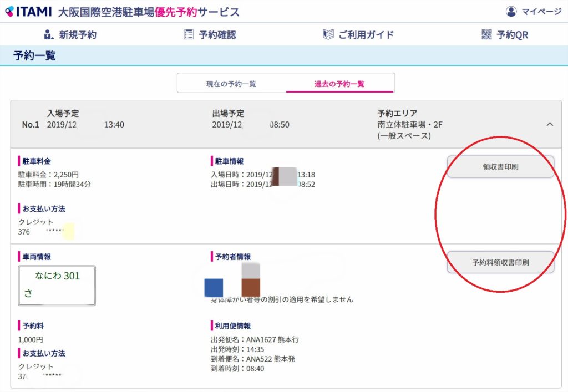Go to the 予約確認 menu label
The height and width of the screenshot is (392, 568).
[217, 35]
